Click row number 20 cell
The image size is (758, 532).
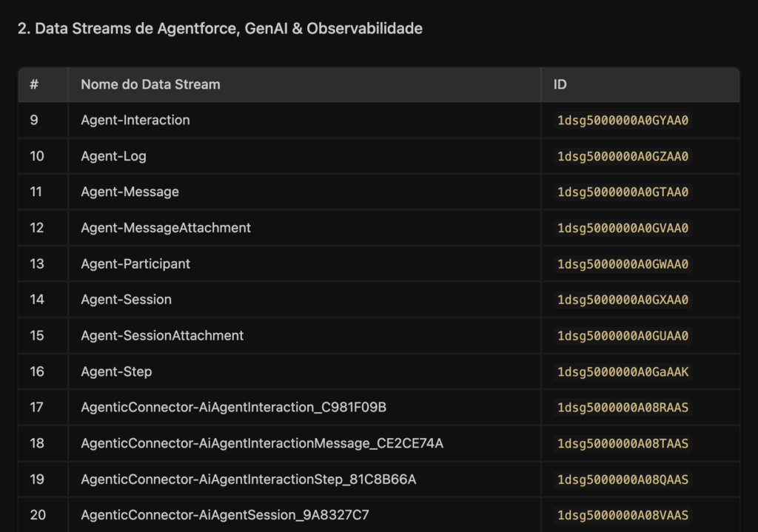pyautogui.click(x=43, y=515)
